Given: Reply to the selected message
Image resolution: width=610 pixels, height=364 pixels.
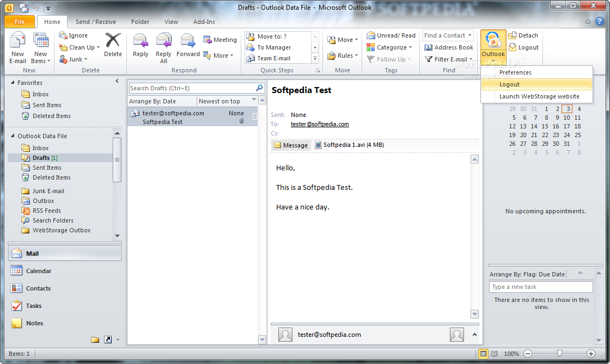Looking at the screenshot, I should 141,45.
